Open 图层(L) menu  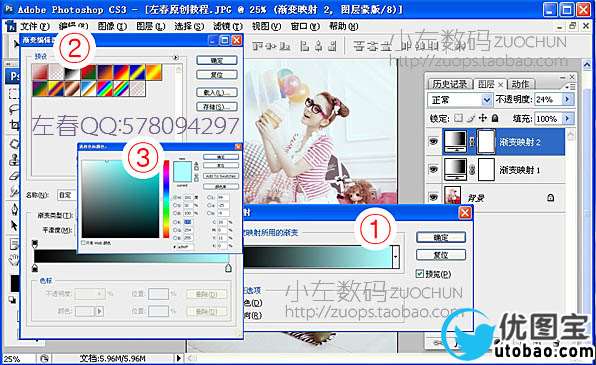click(x=151, y=26)
